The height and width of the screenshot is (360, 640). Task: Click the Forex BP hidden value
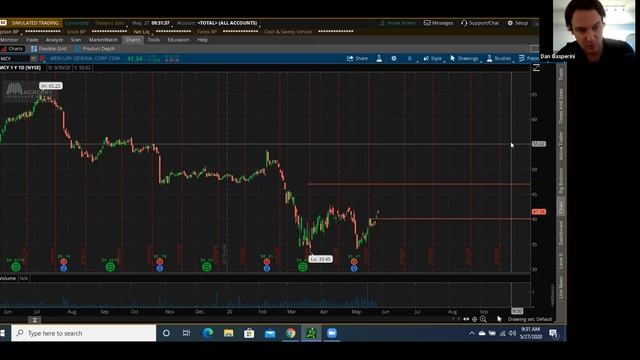tap(240, 31)
